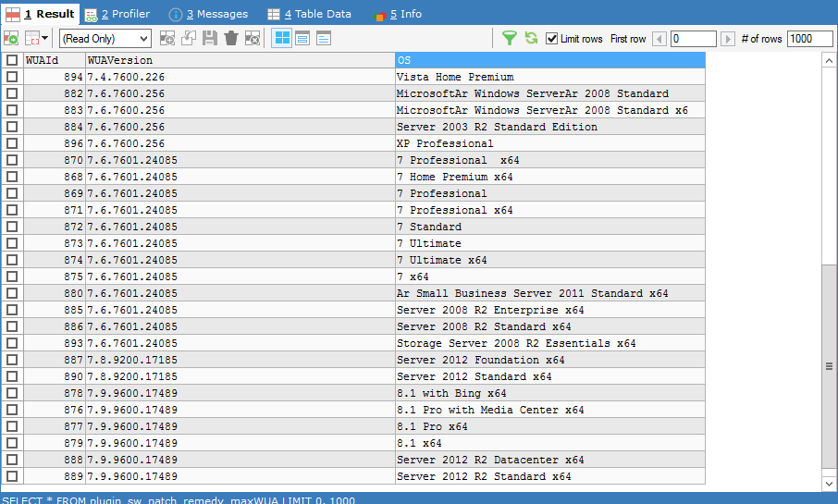Toggle the Limit rows checkbox
Image resolution: width=838 pixels, height=504 pixels.
(x=552, y=39)
